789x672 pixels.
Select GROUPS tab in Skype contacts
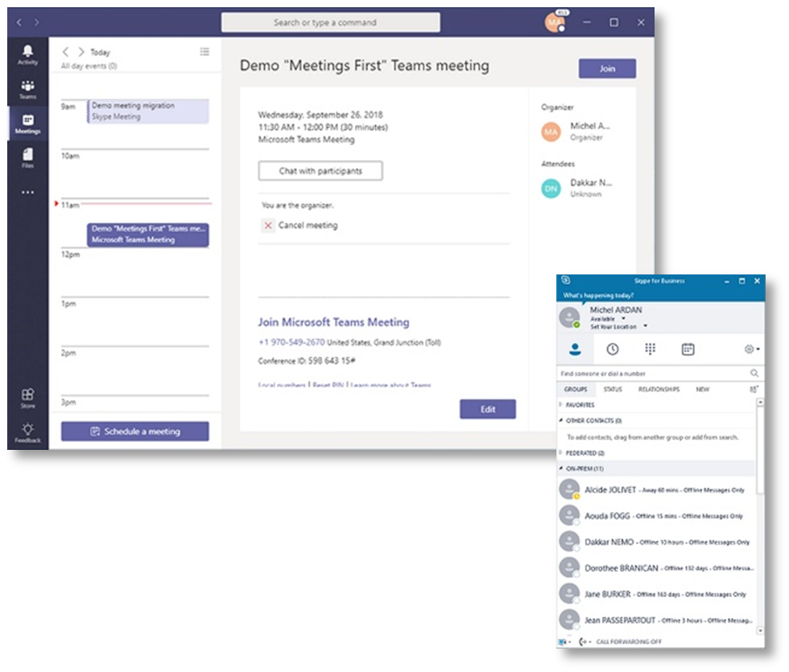click(x=576, y=390)
